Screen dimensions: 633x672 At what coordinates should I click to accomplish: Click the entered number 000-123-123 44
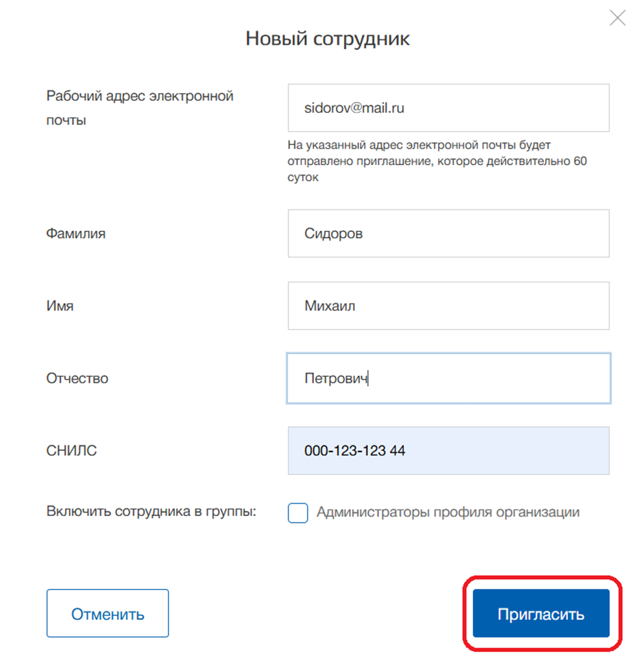(x=355, y=450)
